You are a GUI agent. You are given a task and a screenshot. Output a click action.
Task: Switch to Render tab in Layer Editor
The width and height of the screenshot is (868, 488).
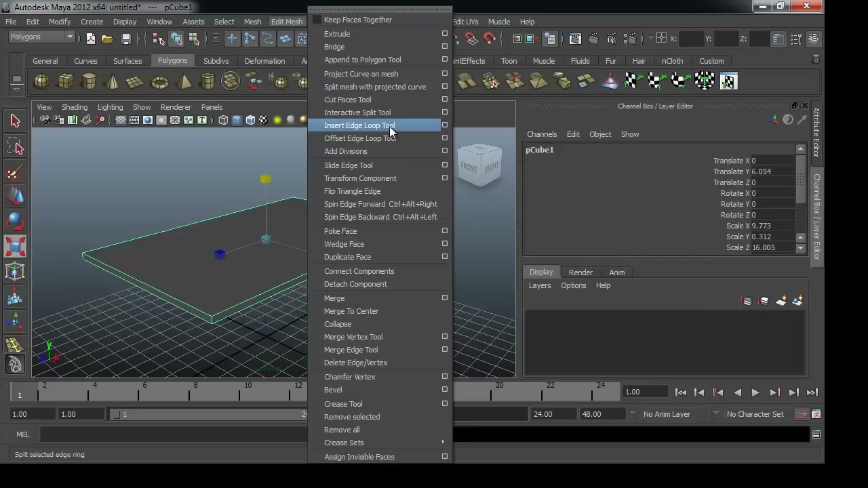[x=580, y=272]
